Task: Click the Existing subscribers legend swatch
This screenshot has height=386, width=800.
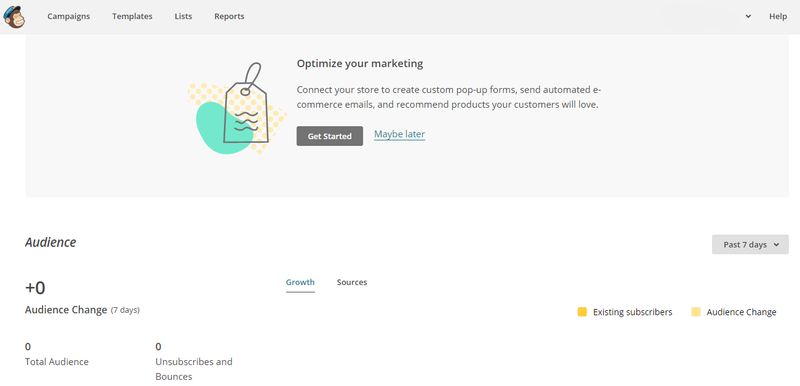Action: (x=582, y=312)
